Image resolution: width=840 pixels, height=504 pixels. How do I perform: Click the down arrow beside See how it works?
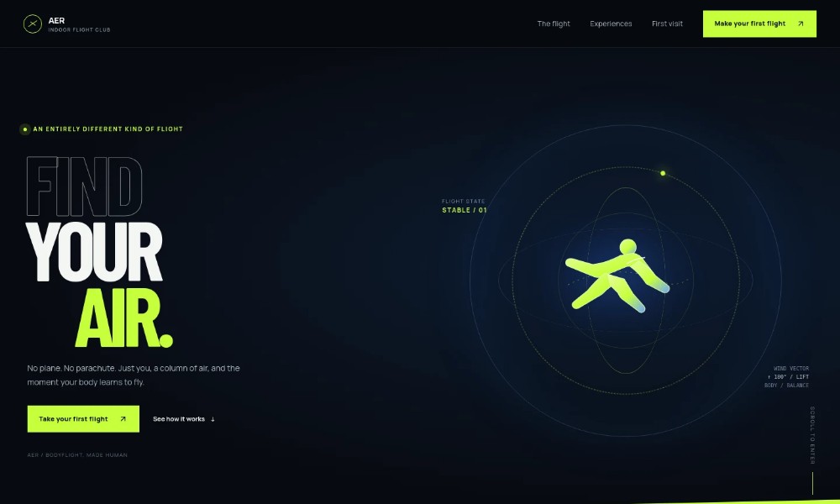(x=213, y=419)
